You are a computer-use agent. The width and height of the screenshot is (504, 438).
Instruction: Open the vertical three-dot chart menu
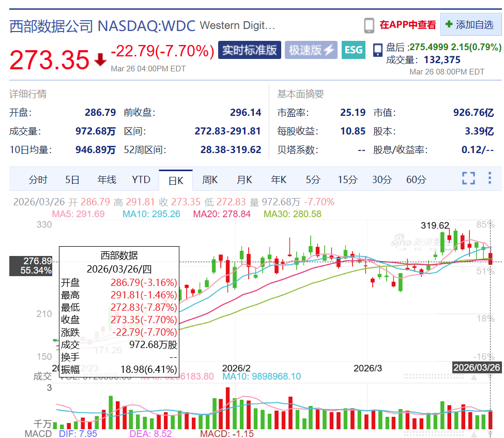pyautogui.click(x=490, y=178)
